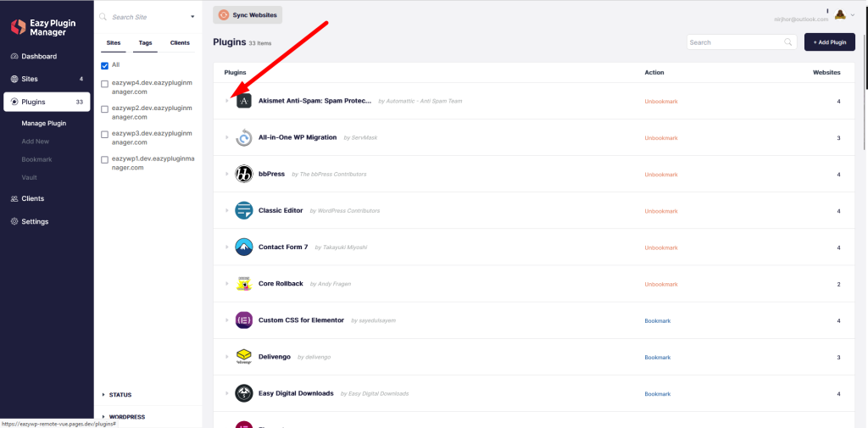Check the eazywp2.dev site checkbox
Image resolution: width=868 pixels, height=428 pixels.
click(x=104, y=109)
